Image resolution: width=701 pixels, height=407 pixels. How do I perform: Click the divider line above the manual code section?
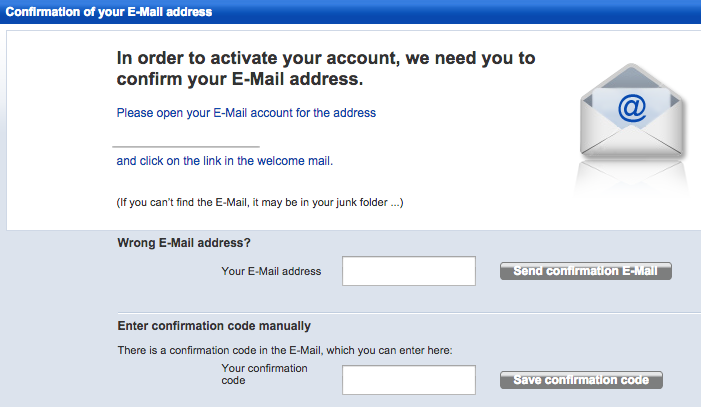coord(409,313)
